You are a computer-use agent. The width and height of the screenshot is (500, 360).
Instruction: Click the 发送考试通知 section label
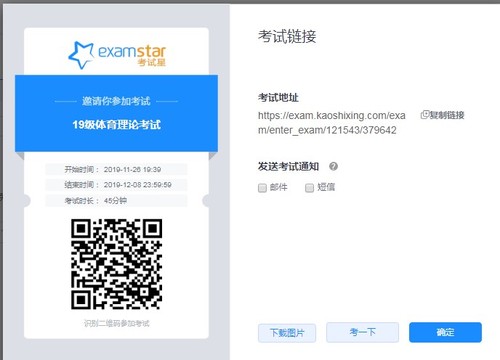pyautogui.click(x=288, y=166)
